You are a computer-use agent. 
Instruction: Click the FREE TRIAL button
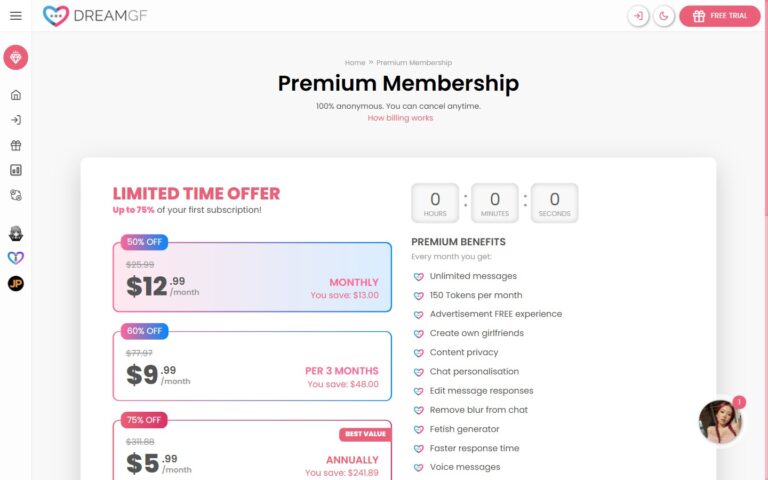pyautogui.click(x=720, y=16)
